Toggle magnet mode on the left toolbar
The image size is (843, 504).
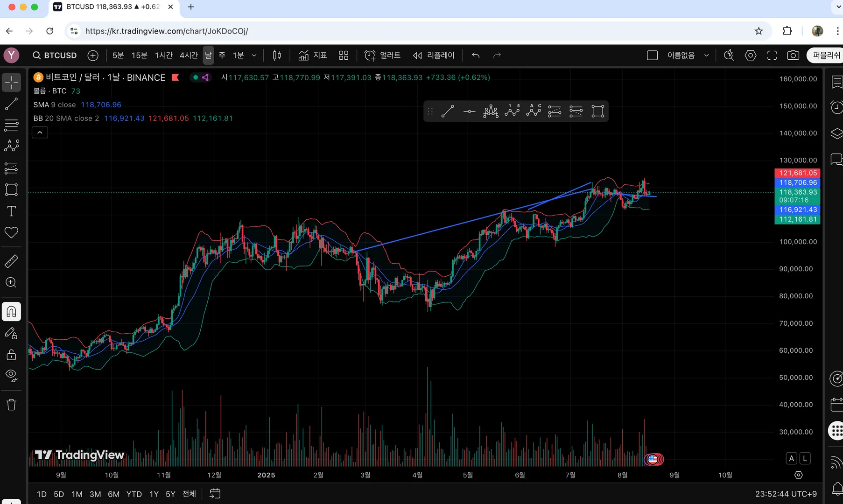pos(11,311)
